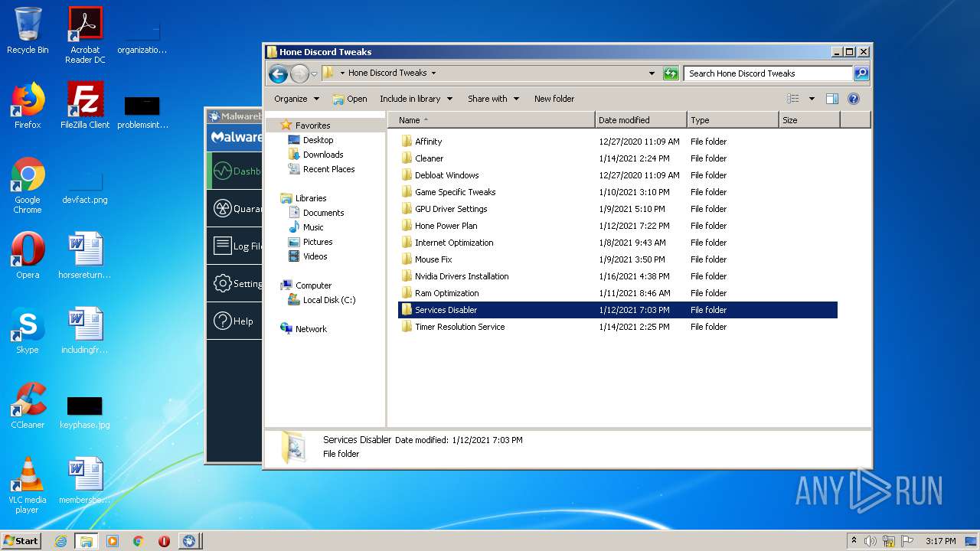
Task: Open the recent pages dropdown arrow
Action: point(314,74)
